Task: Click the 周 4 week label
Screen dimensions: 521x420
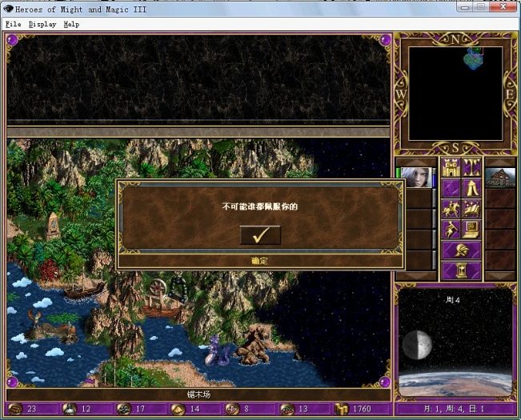Action: pyautogui.click(x=452, y=300)
